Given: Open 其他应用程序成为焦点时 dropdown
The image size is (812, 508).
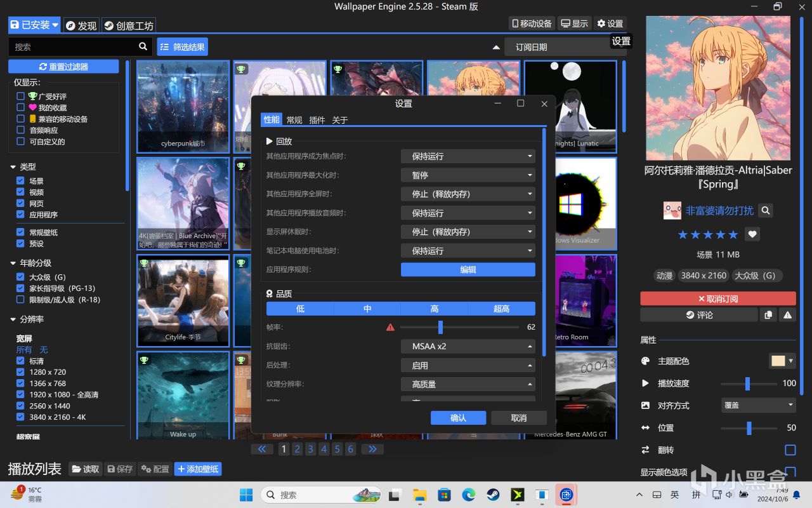Looking at the screenshot, I should pos(468,156).
